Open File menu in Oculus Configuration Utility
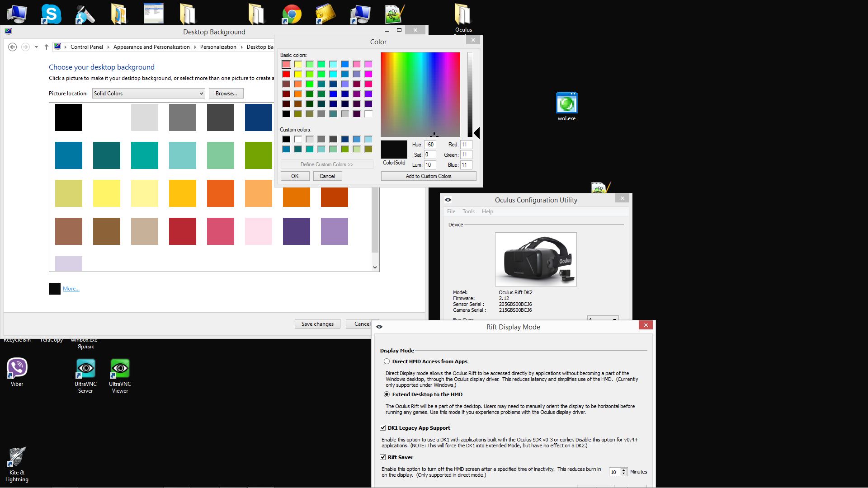Viewport: 868px width, 488px height. [451, 211]
